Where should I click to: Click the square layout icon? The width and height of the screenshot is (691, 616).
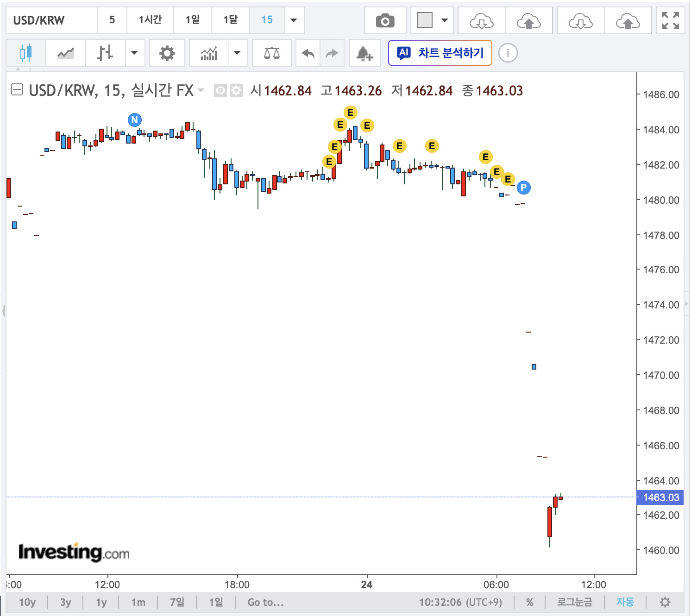coord(425,20)
